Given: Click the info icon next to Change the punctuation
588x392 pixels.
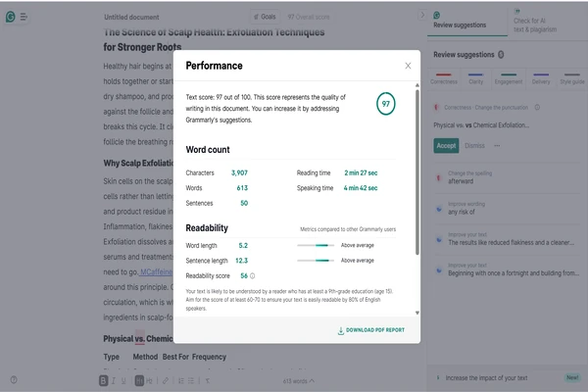Looking at the screenshot, I should [537, 107].
